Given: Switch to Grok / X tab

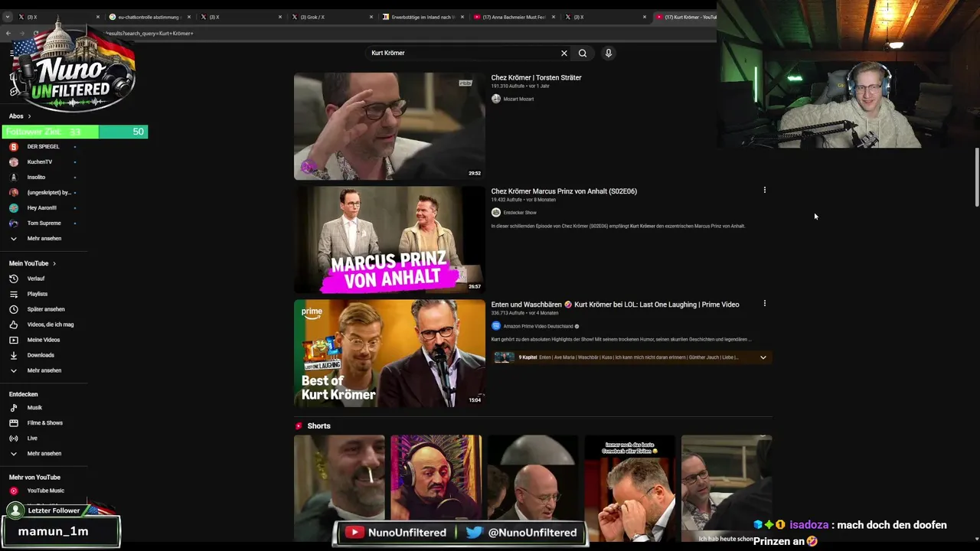Looking at the screenshot, I should pos(325,17).
